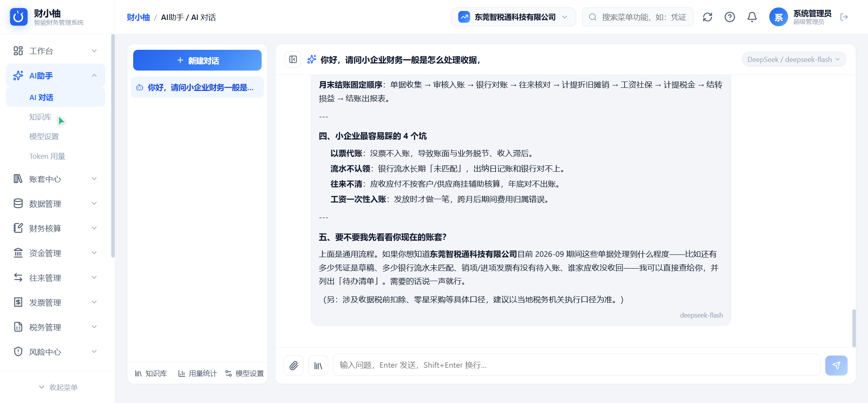The height and width of the screenshot is (403, 868).
Task: Click the refresh icon in top bar
Action: coord(707,17)
